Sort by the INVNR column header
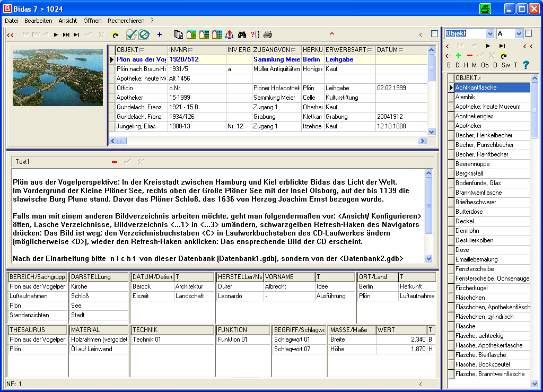The image size is (543, 392). [x=197, y=50]
